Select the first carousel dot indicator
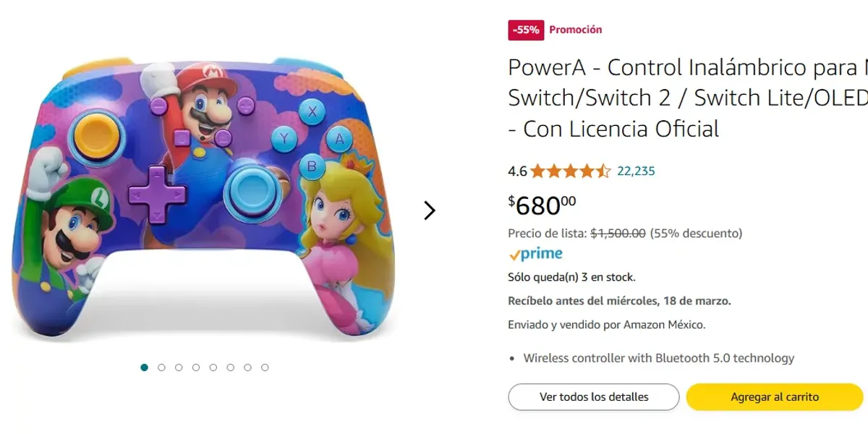The image size is (868, 434). coord(144,367)
